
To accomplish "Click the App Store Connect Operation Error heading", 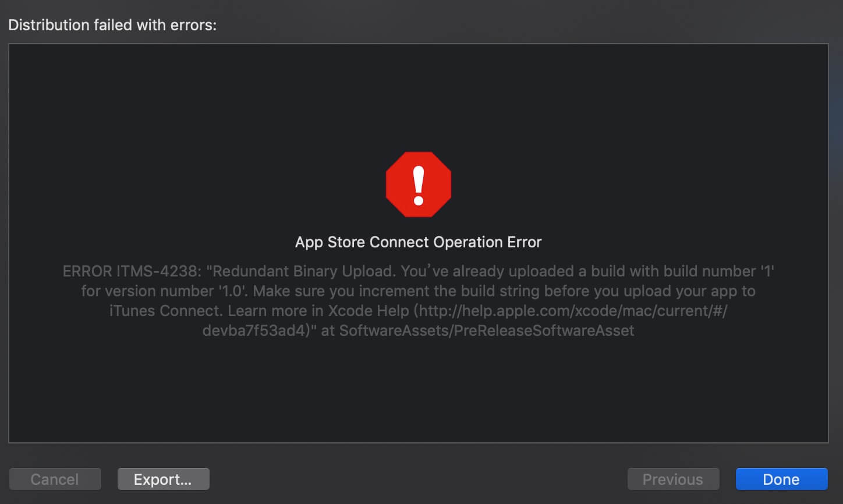I will [x=418, y=242].
